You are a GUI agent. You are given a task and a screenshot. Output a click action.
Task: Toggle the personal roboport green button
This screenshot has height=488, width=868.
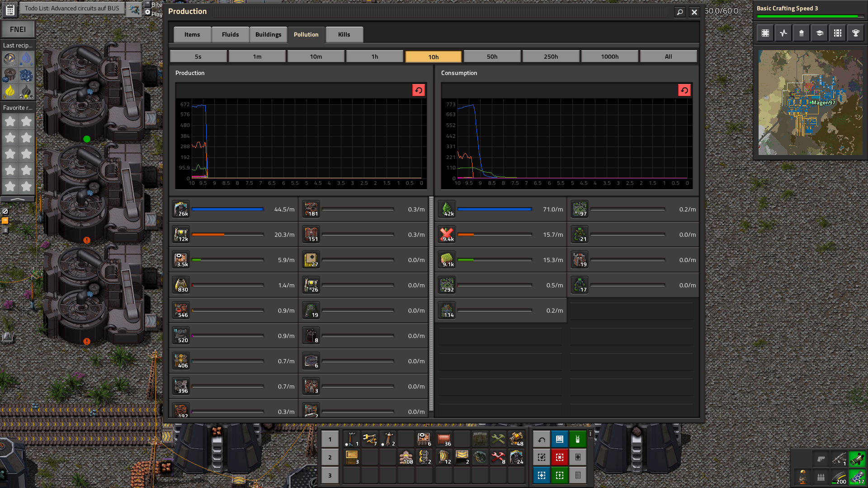pos(578,439)
